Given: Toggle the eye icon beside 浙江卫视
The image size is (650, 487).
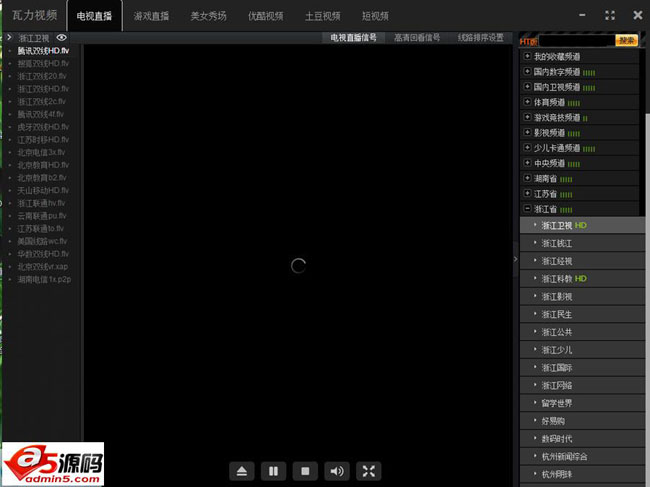Looking at the screenshot, I should pyautogui.click(x=61, y=38).
